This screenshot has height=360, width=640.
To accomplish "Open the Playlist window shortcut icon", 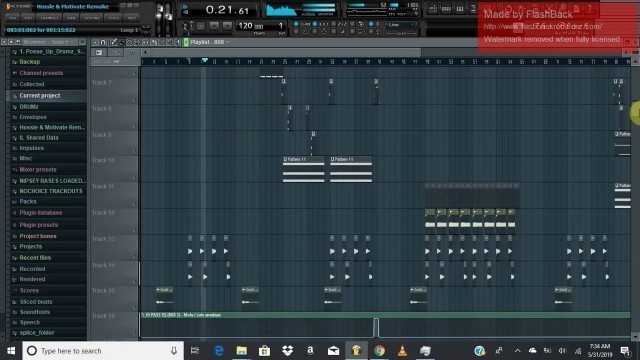I will [433, 9].
